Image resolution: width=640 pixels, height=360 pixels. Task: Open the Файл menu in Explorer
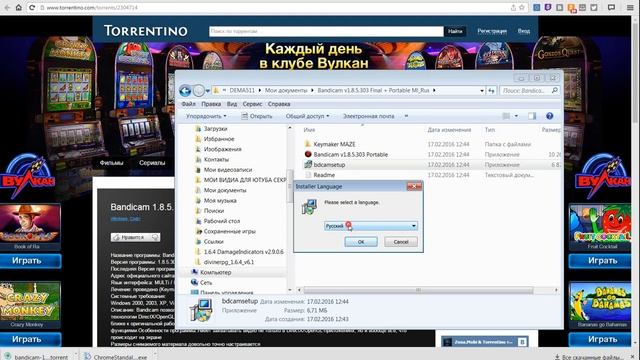[188, 104]
